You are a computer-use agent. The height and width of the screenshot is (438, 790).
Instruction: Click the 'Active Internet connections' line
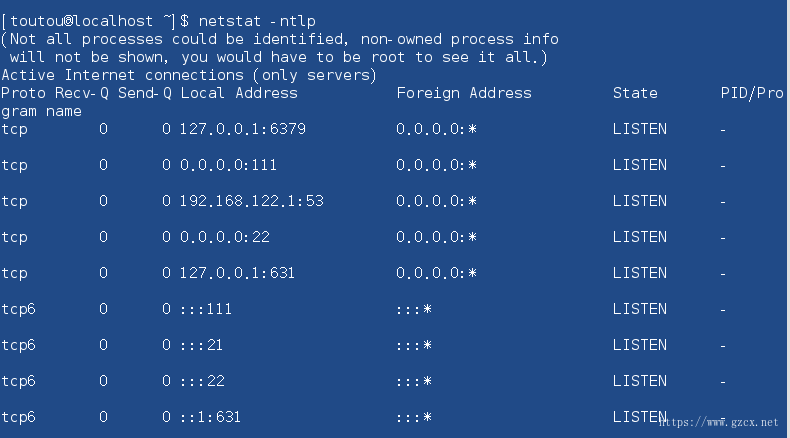coord(189,75)
